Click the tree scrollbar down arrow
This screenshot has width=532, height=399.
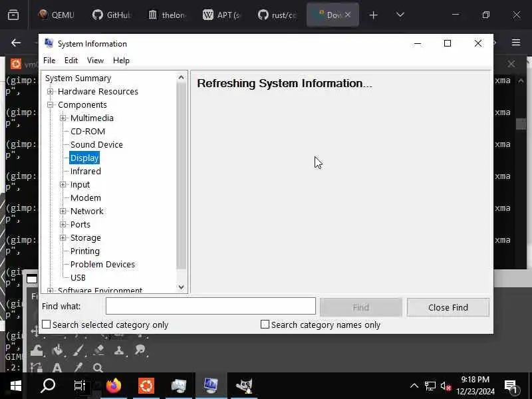181,287
